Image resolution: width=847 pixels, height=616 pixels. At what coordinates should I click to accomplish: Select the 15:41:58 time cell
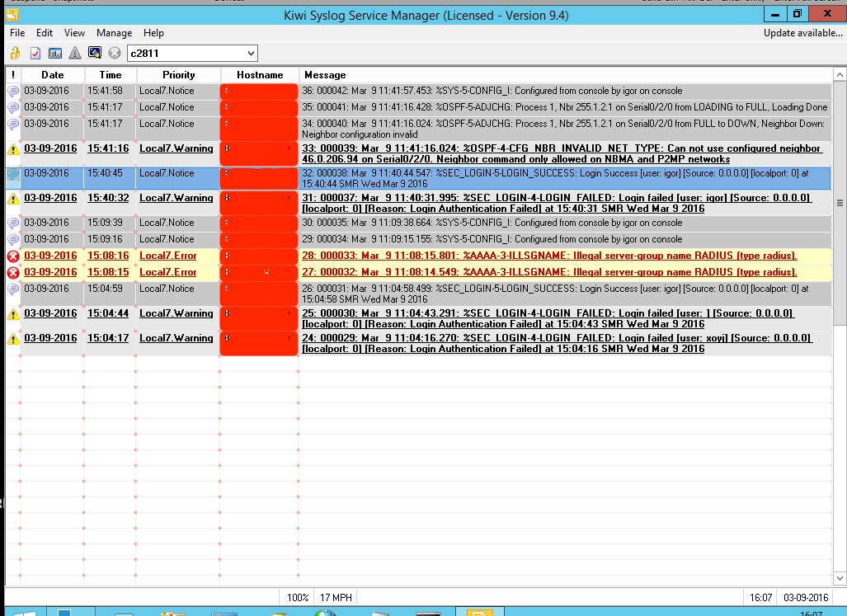pyautogui.click(x=111, y=92)
